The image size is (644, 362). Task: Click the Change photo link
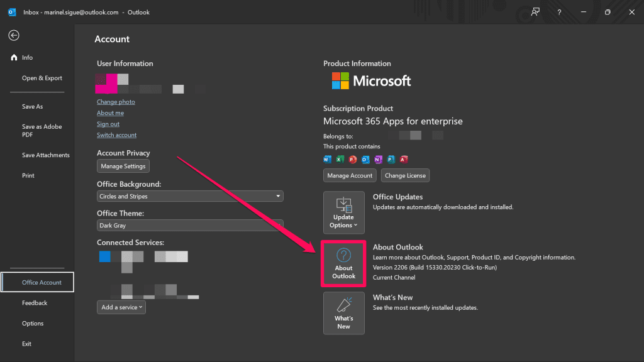pos(116,102)
